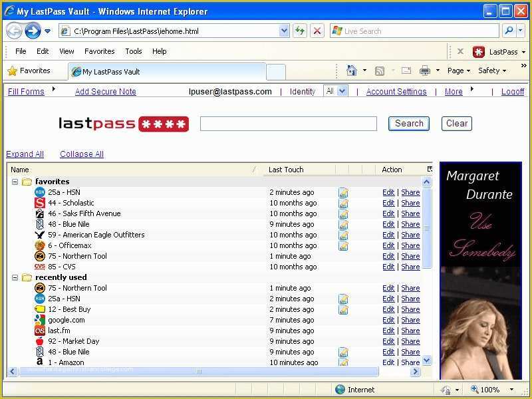The height and width of the screenshot is (399, 532).
Task: Click the IE Back navigation button
Action: tap(14, 31)
